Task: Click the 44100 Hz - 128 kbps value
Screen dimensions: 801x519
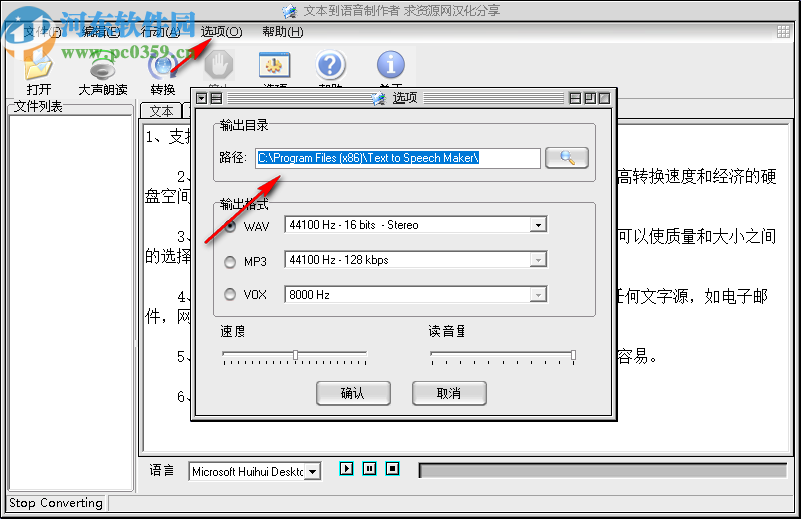Action: tap(339, 260)
